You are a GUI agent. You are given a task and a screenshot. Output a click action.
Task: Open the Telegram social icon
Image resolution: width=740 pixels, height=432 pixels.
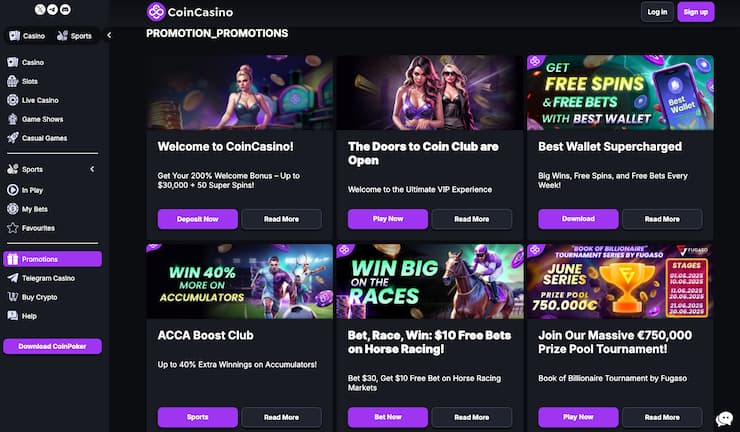coord(52,9)
